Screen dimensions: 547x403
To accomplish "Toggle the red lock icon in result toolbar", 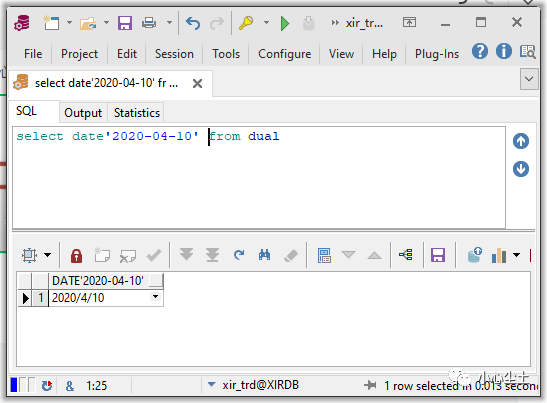I will coord(76,256).
